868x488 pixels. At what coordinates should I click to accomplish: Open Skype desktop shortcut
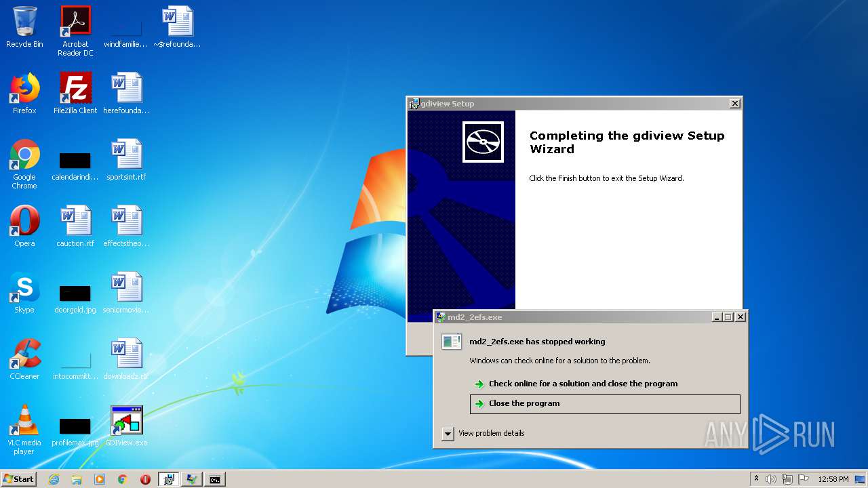pyautogui.click(x=24, y=293)
